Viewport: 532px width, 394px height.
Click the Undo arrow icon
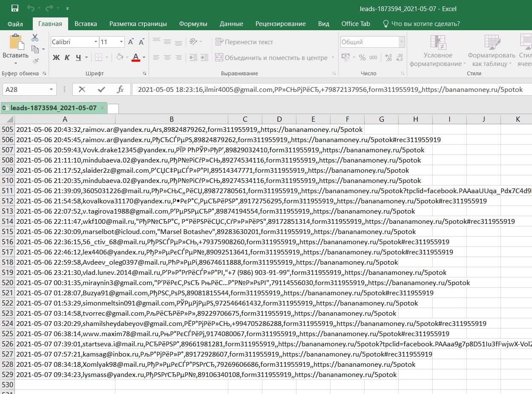[31, 8]
